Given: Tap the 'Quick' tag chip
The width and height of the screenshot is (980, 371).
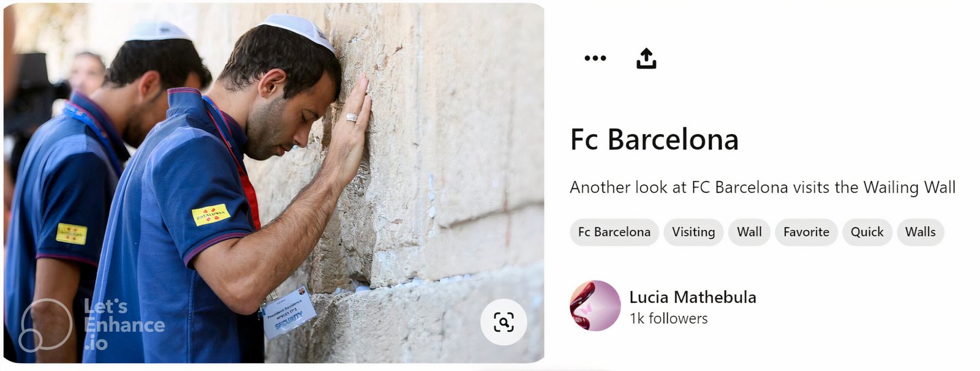Looking at the screenshot, I should tap(867, 232).
